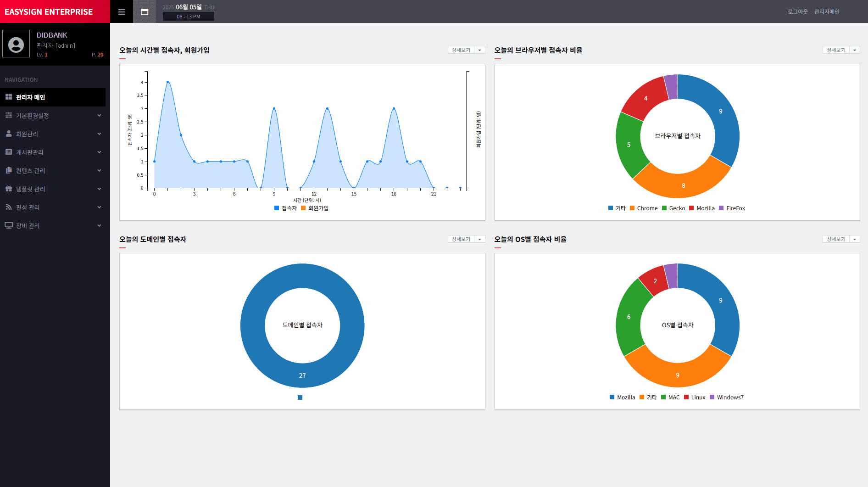The width and height of the screenshot is (868, 487).
Task: Toggle Mozilla legend swatch in browser chart
Action: 691,208
